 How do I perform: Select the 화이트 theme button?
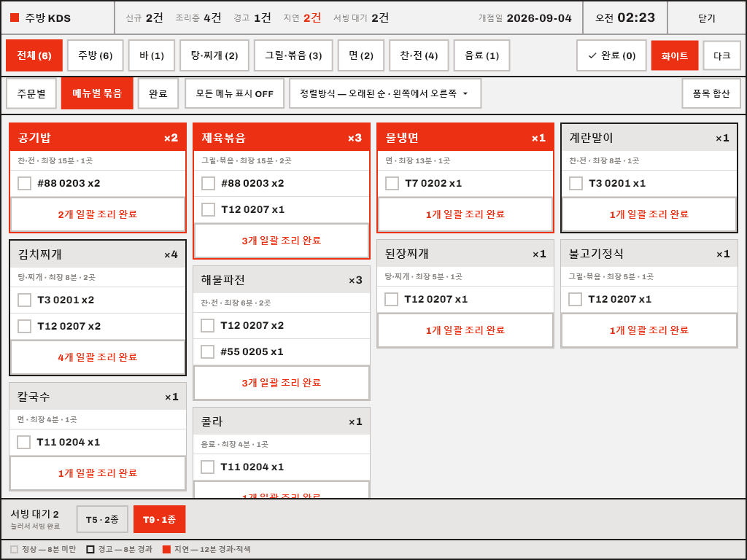tap(675, 55)
